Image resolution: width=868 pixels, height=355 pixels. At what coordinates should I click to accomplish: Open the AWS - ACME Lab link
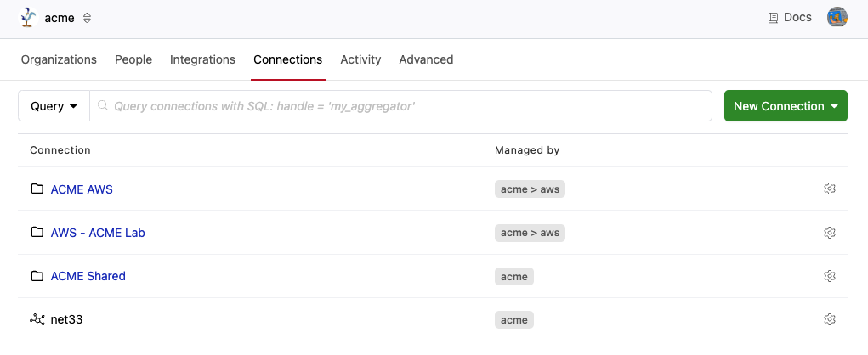point(98,233)
